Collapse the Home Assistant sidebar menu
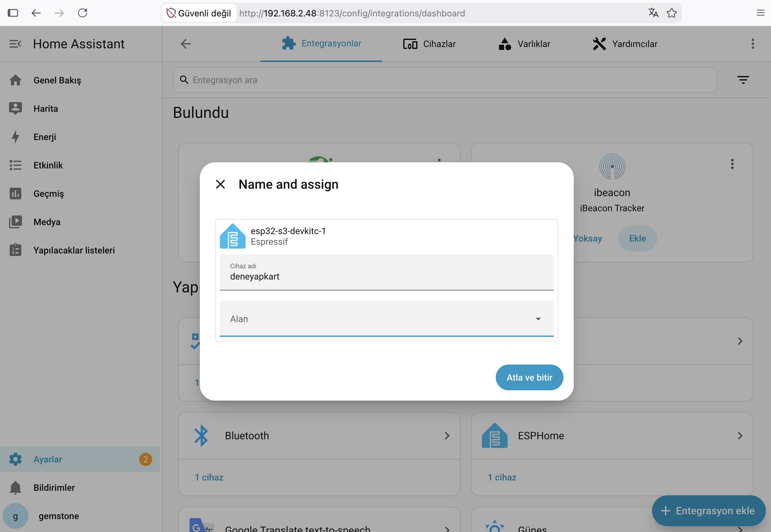This screenshot has height=532, width=771. [15, 44]
